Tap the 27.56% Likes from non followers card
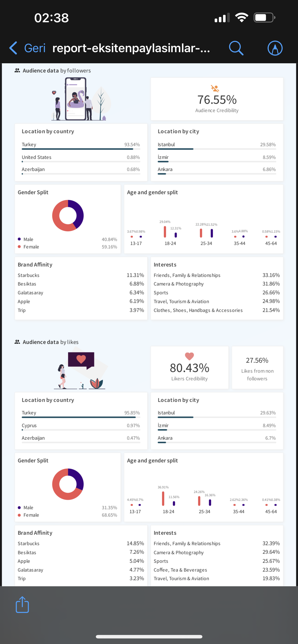 click(257, 367)
